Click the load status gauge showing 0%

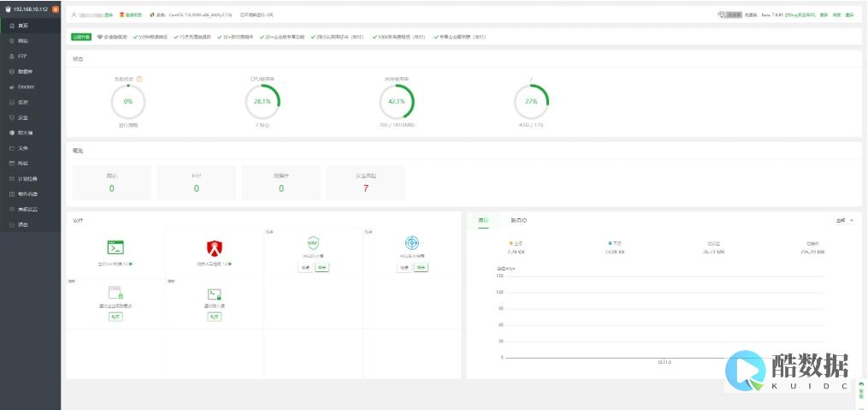point(128,102)
